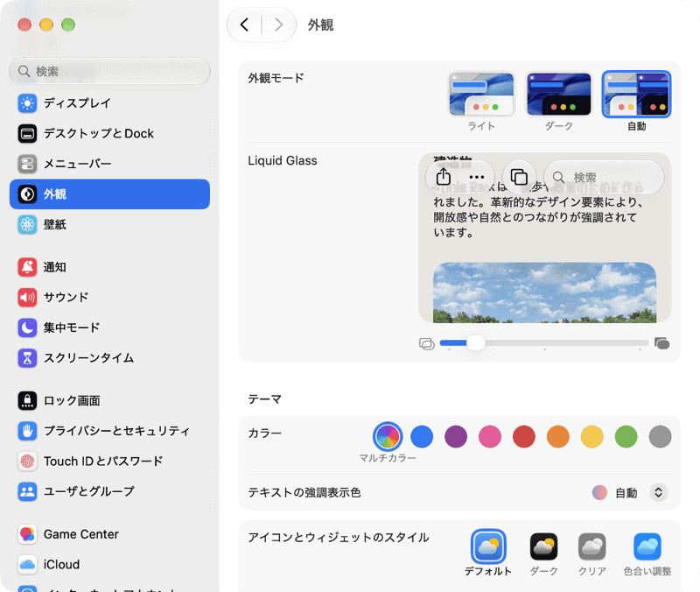
Task: Click the 検索 field in Liquid Glass preview
Action: (x=604, y=178)
